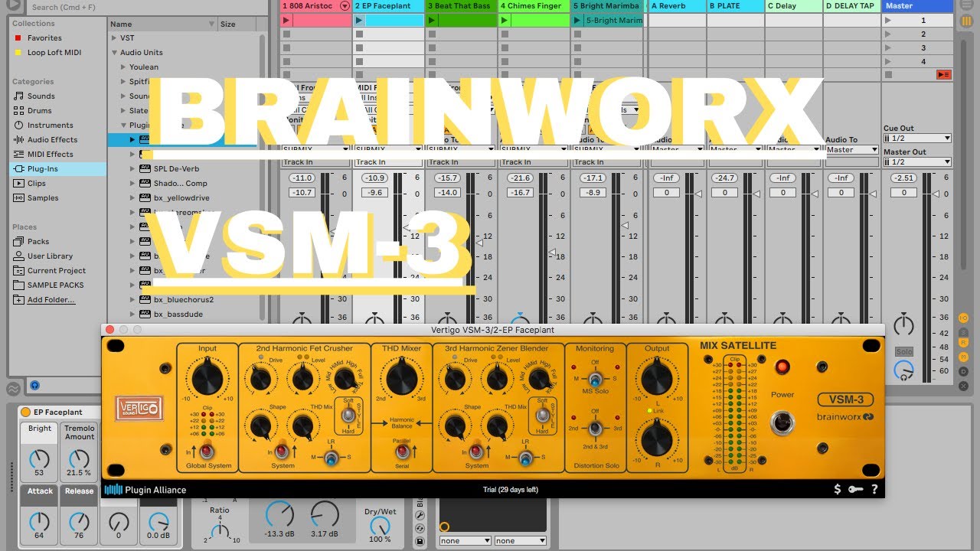This screenshot has width=980, height=551.
Task: Flip the Distortion Solo 2nd/3rd switch
Action: [x=594, y=428]
